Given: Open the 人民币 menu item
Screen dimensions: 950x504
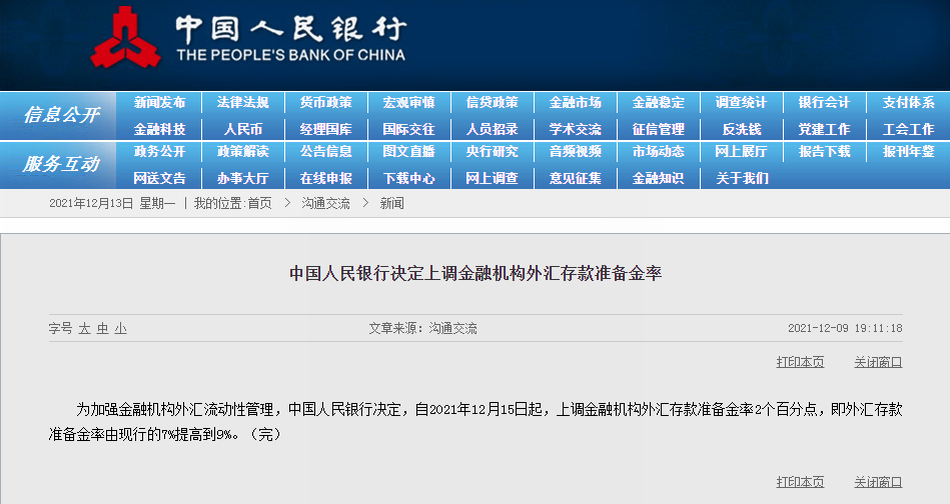Looking at the screenshot, I should (x=242, y=129).
